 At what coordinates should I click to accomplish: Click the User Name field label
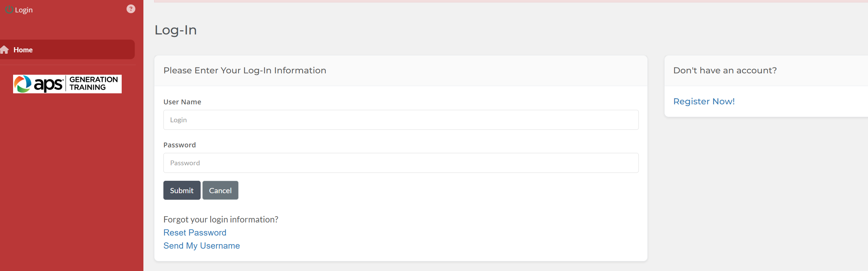182,102
